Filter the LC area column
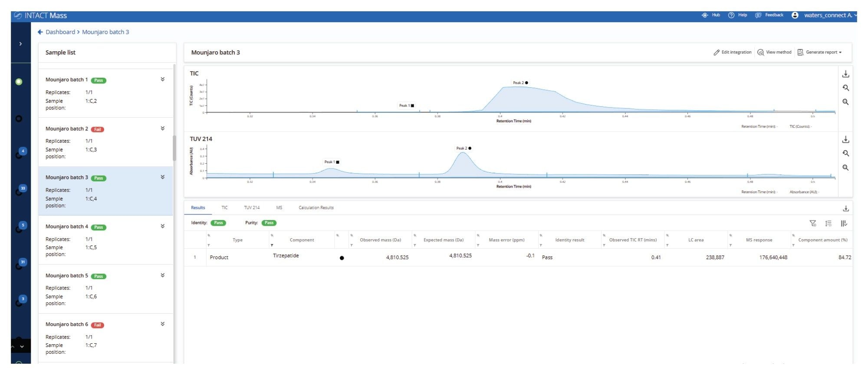 tap(667, 246)
